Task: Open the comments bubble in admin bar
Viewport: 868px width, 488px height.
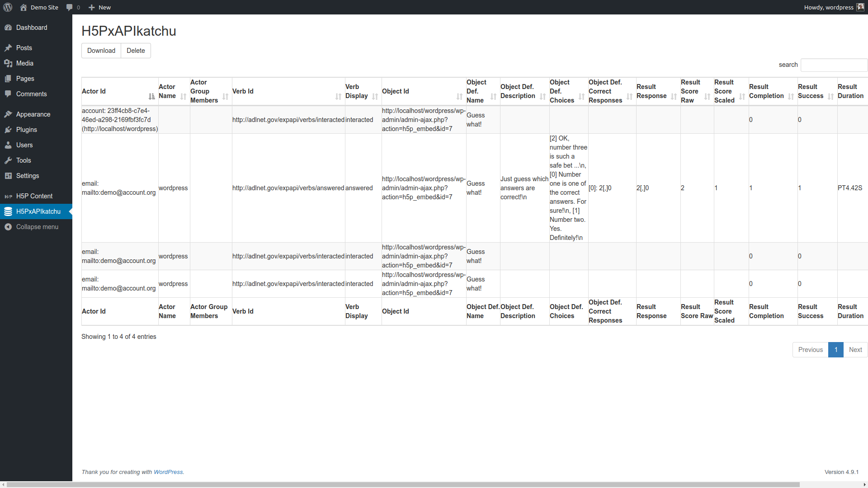Action: pos(70,7)
